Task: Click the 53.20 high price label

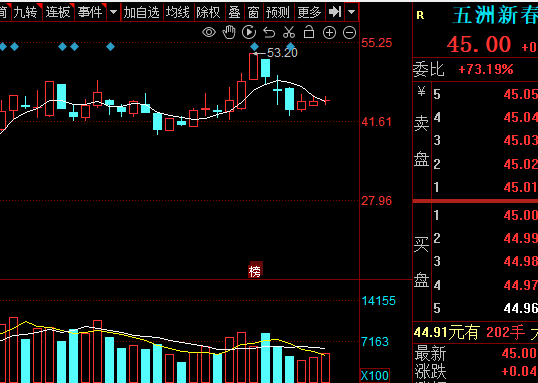Action: [x=282, y=53]
